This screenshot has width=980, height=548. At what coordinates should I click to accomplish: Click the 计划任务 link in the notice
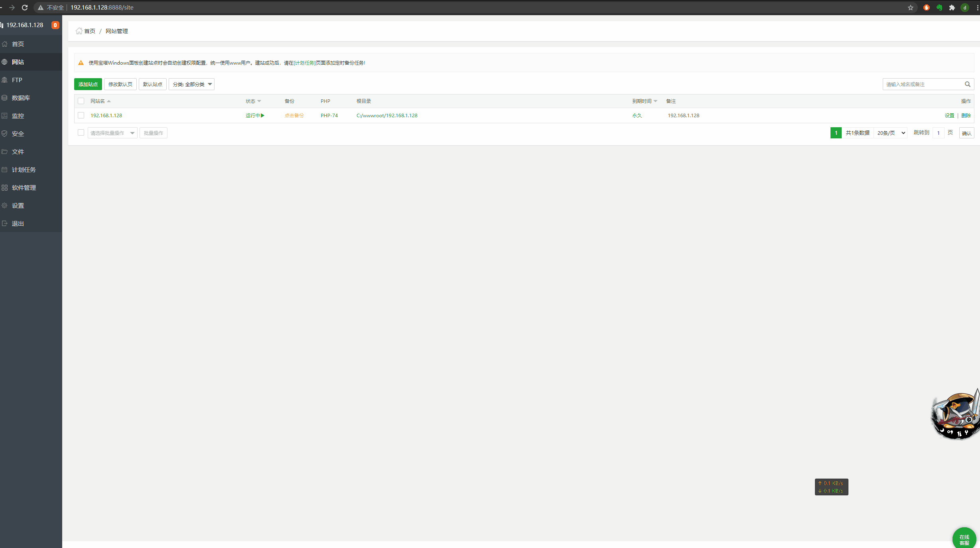point(304,63)
